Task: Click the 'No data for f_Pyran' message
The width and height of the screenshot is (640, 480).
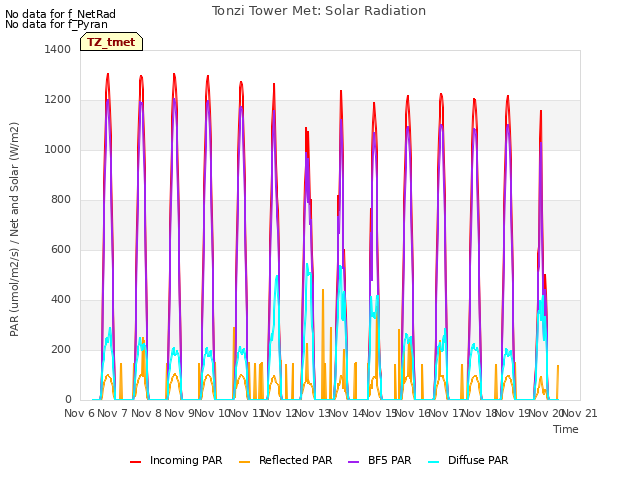Action: click(56, 24)
